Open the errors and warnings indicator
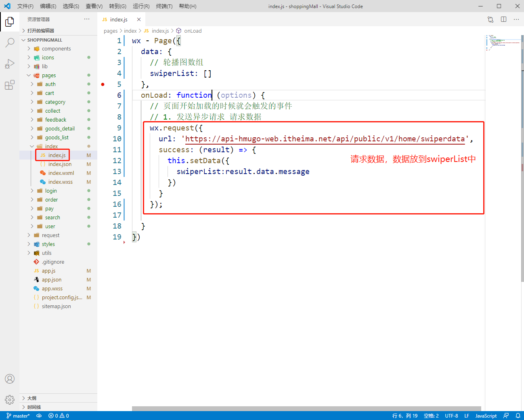Viewport: 524px width, 420px height. coord(59,416)
